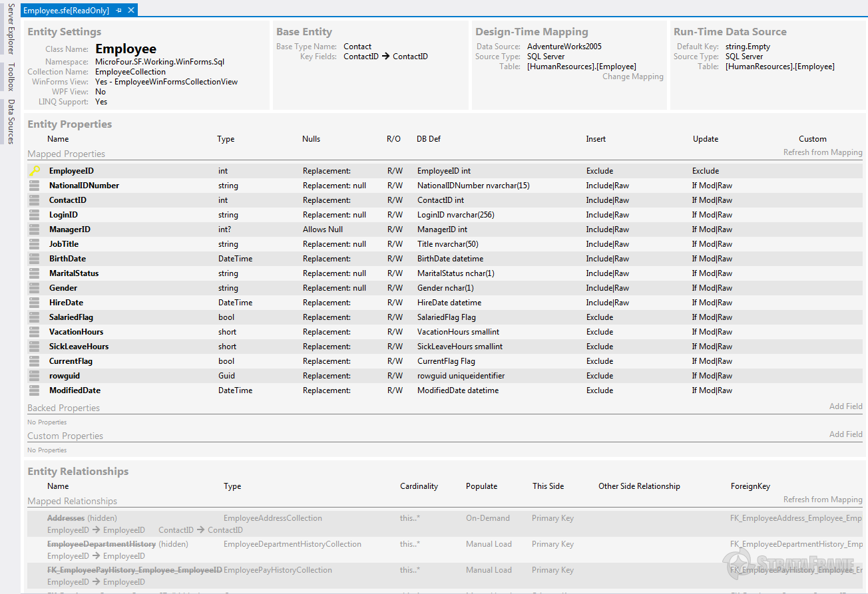Viewport: 868px width, 594px height.
Task: Select the Addresses hidden relationship row
Action: [66, 518]
